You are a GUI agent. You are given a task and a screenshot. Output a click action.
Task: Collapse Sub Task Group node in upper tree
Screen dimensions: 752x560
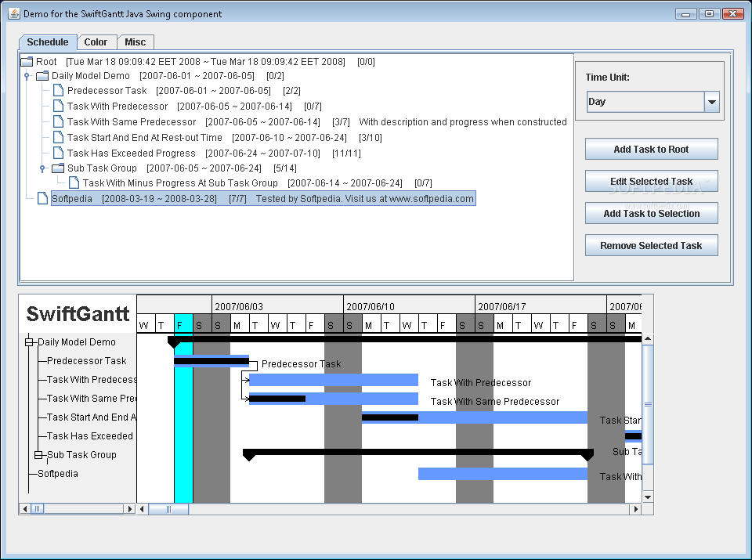tap(42, 168)
